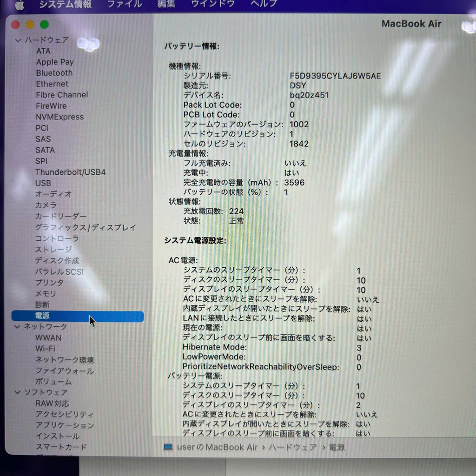
Task: Click ハードウェア in the bottom path bar
Action: [293, 447]
